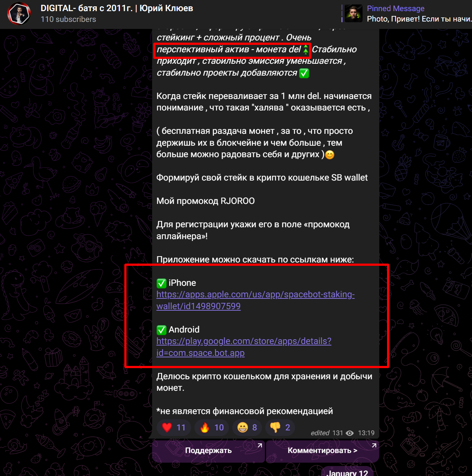The height and width of the screenshot is (476, 472).
Task: Click the arrow icon on Поддержать button
Action: (260, 445)
